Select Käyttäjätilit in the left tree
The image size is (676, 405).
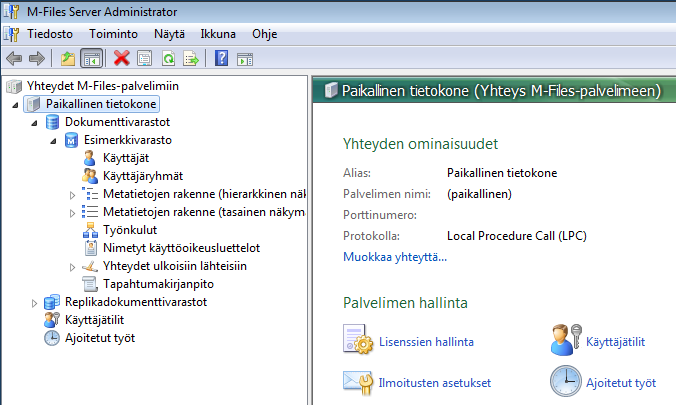[94, 320]
